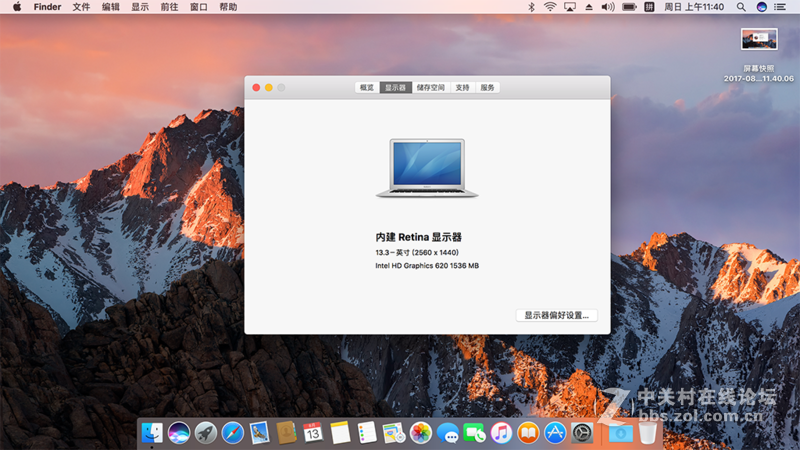Open System Preferences from the Dock
Viewport: 800px width, 450px height.
click(582, 433)
